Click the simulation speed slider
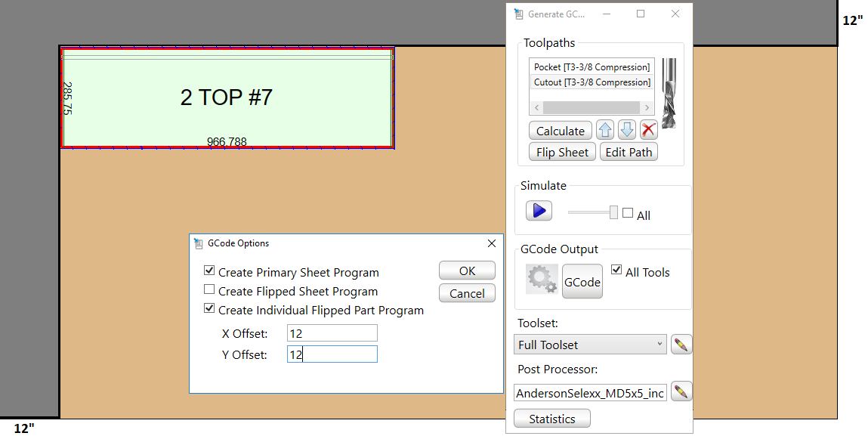This screenshot has height=436, width=868. 594,212
